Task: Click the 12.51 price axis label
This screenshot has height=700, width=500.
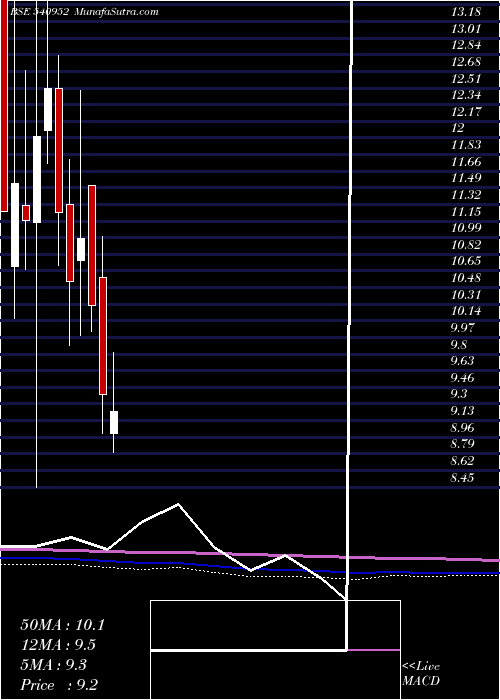Action: click(x=466, y=79)
